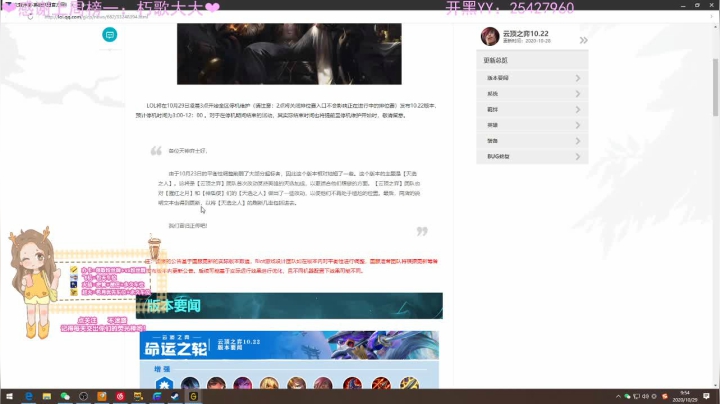
Task: Open Edge from the taskbar
Action: pyautogui.click(x=28, y=396)
